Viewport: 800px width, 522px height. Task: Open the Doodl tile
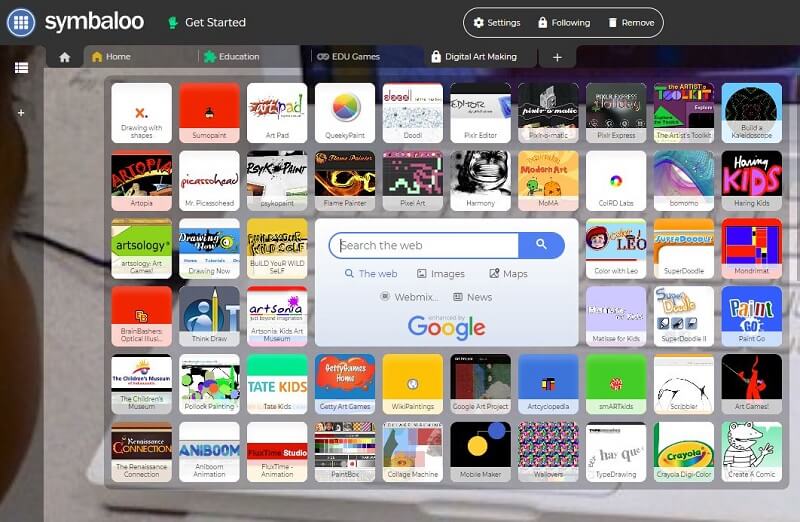pyautogui.click(x=413, y=113)
